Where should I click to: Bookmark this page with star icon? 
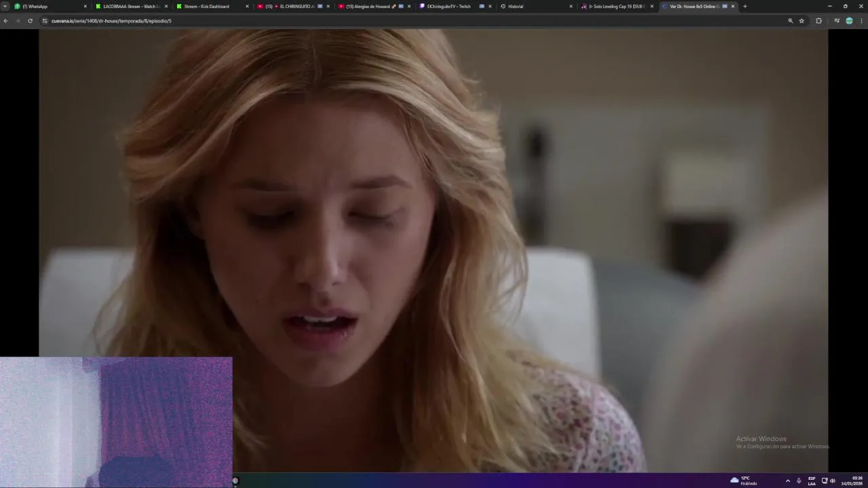[x=802, y=21]
